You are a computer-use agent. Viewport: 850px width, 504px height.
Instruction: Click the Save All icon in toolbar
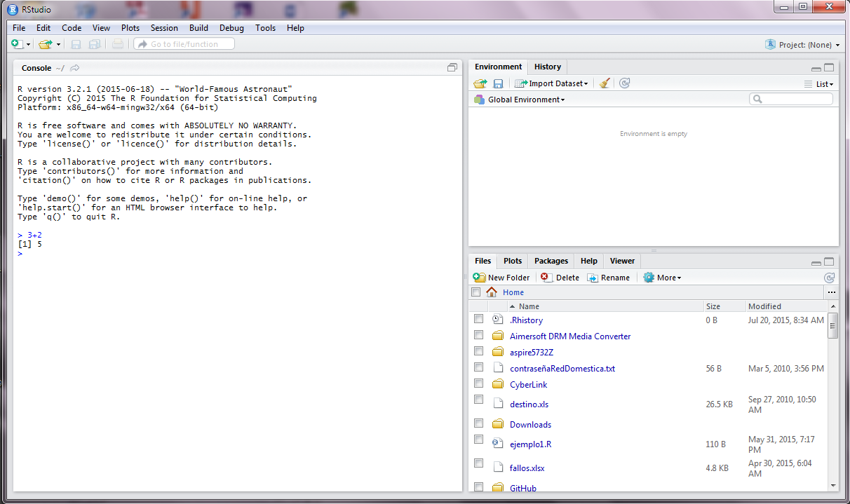pyautogui.click(x=94, y=44)
